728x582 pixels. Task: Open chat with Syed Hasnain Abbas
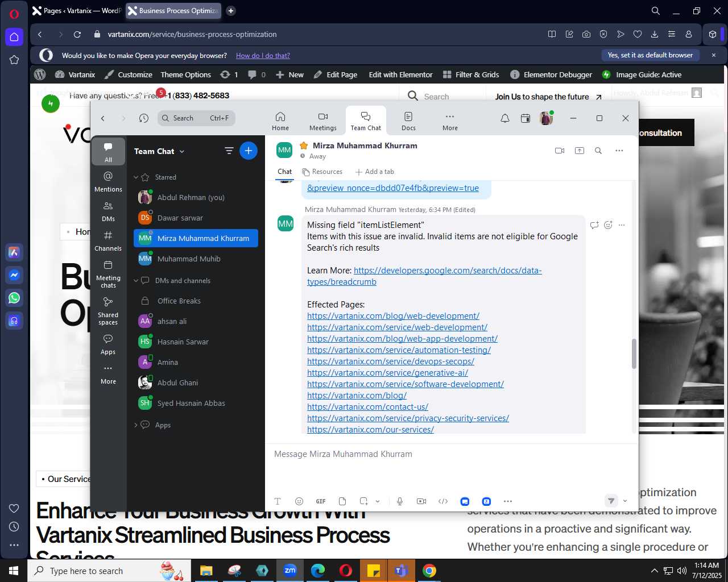click(196, 403)
